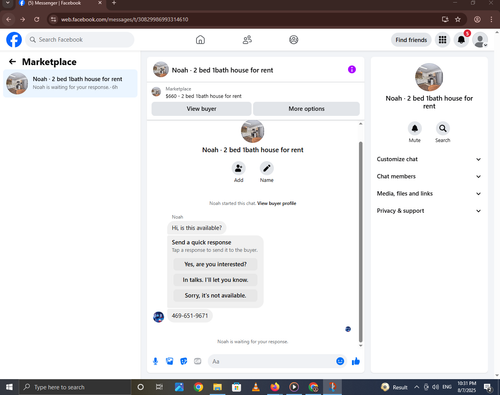The height and width of the screenshot is (395, 500).
Task: Click the Hi, is this available? message
Action: pyautogui.click(x=197, y=228)
